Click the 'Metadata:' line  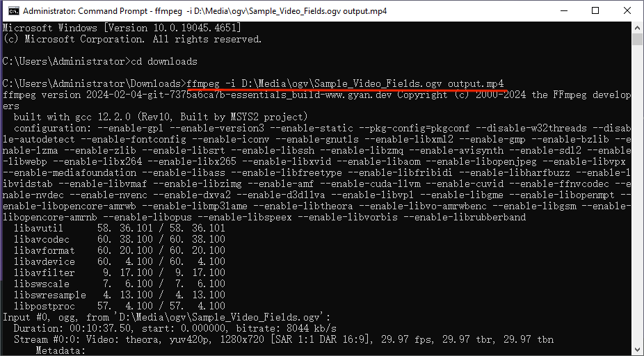[61, 350]
